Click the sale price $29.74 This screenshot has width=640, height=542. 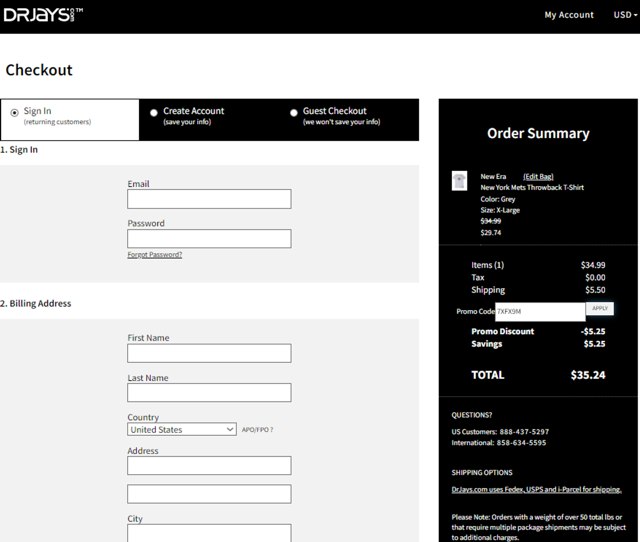coord(491,233)
